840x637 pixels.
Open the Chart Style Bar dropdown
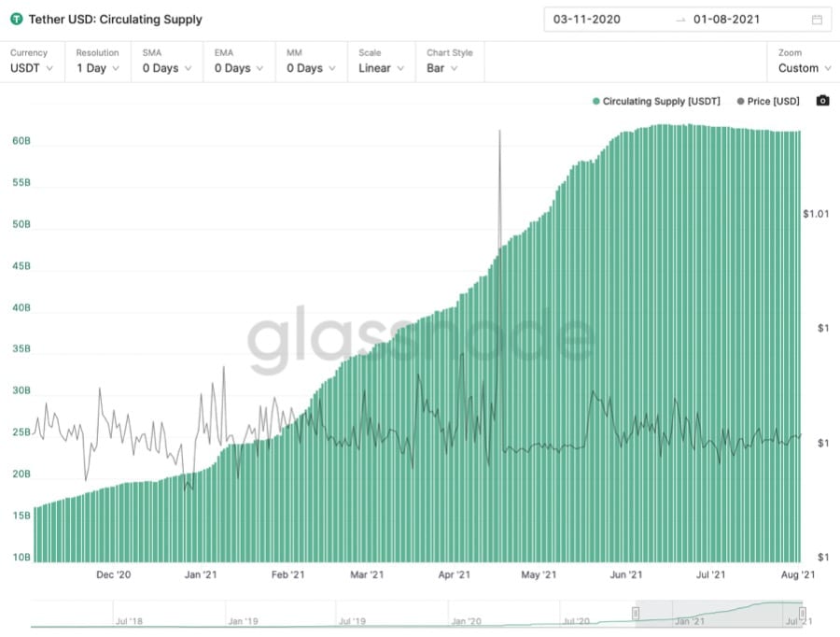coord(450,62)
